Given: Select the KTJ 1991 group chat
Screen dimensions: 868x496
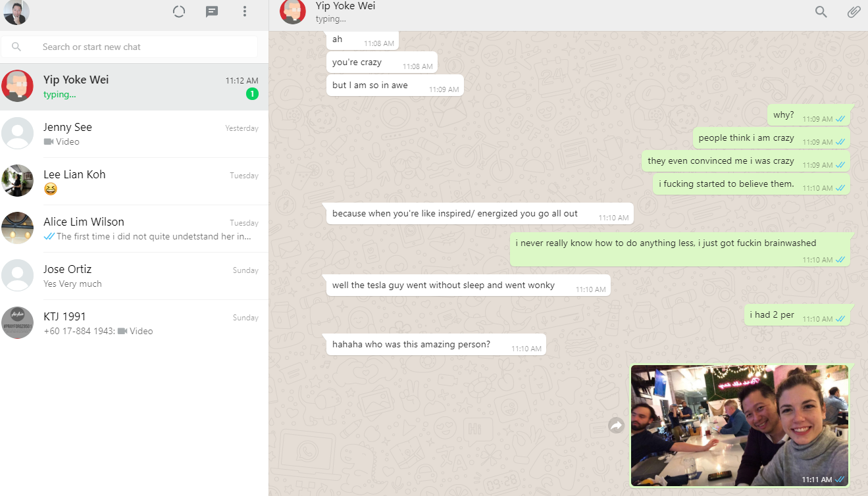Looking at the screenshot, I should point(134,324).
